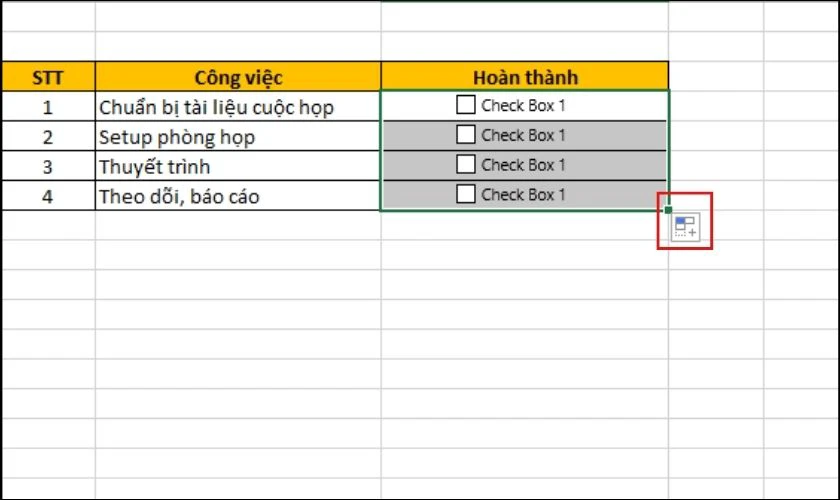Click Check Box 1 label in last row
840x500 pixels.
[x=523, y=194]
